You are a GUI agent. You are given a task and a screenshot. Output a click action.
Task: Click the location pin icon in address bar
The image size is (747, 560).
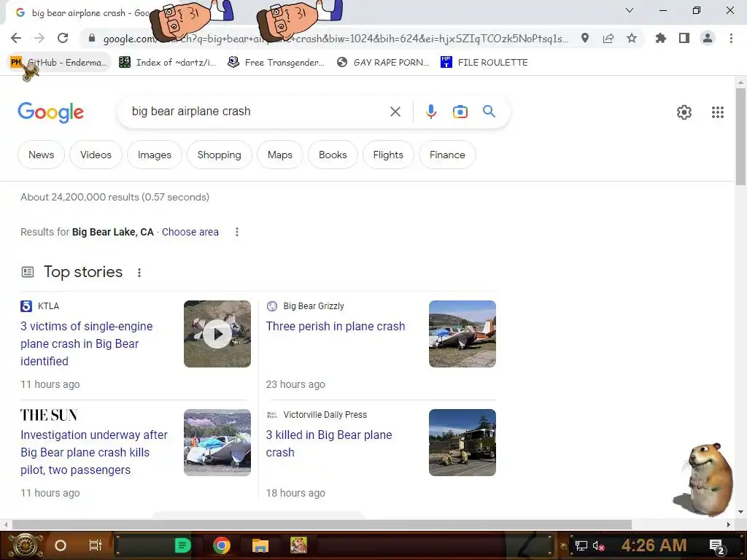pos(584,38)
